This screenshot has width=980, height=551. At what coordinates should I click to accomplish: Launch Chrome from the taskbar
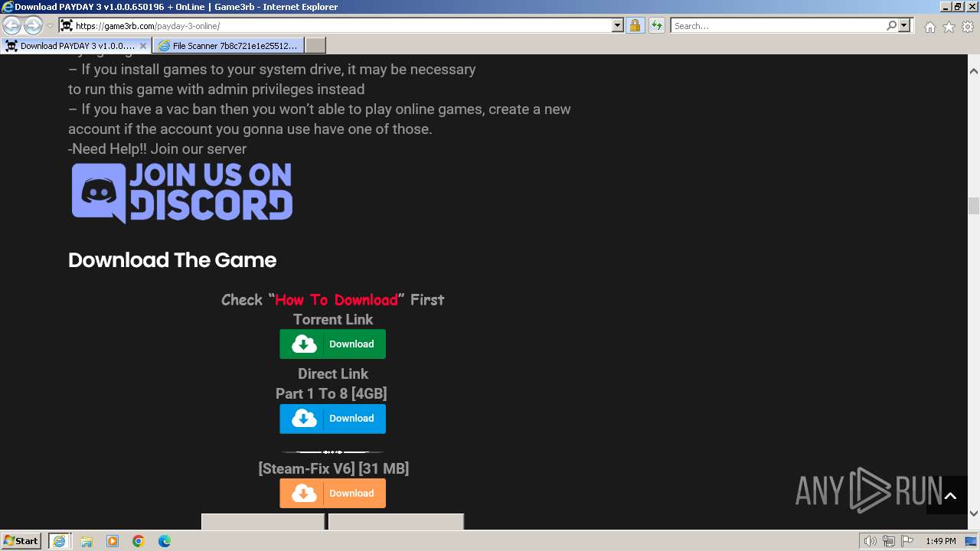(139, 541)
